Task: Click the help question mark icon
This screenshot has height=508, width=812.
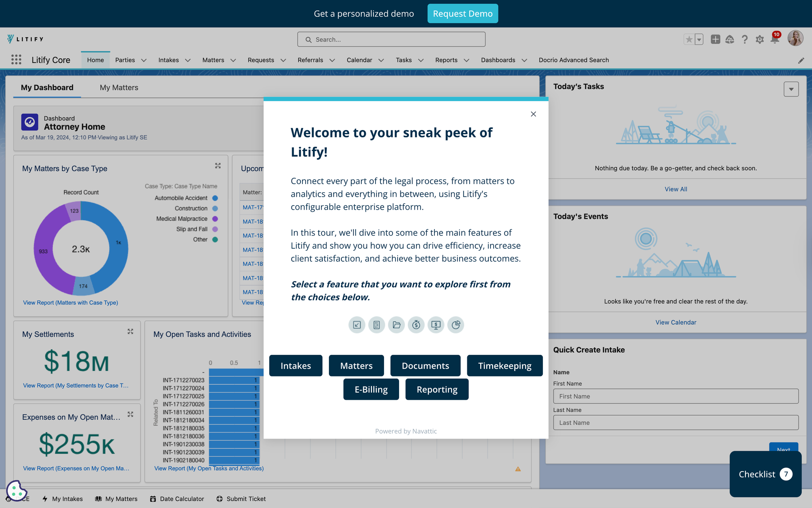Action: (745, 39)
